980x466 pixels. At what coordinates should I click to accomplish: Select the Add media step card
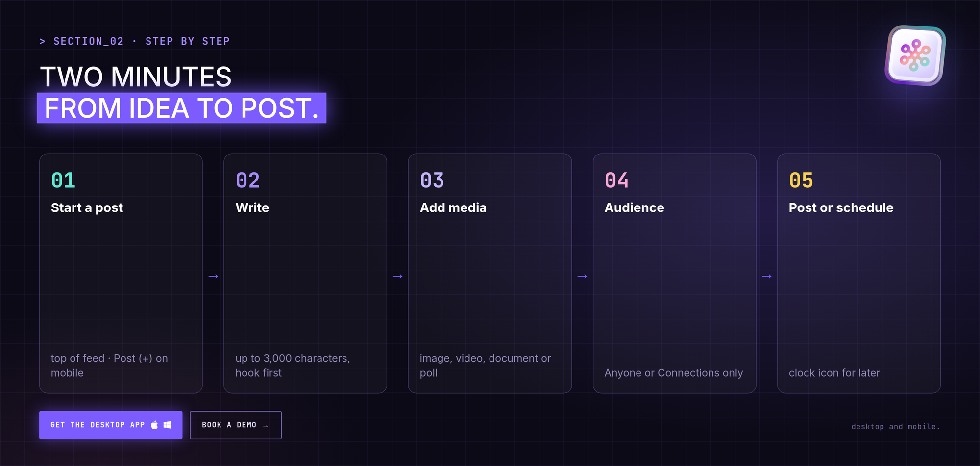coord(490,273)
